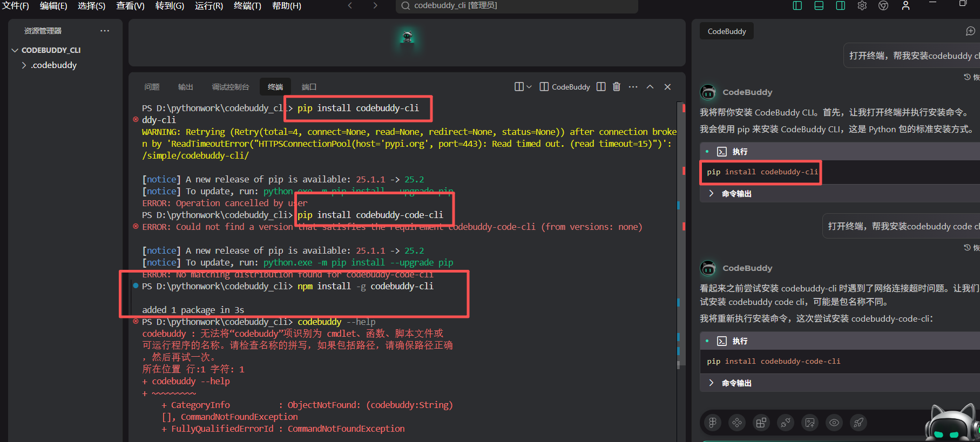
Task: Open the 文件(F) menu
Action: point(16,6)
